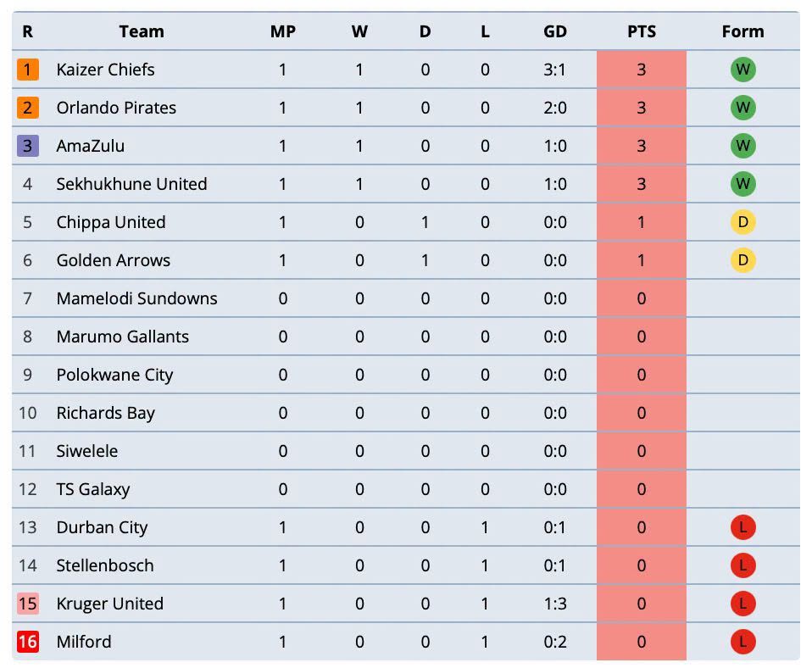This screenshot has width=812, height=668.
Task: Click AmaZulu highlighted points cell
Action: point(641,146)
